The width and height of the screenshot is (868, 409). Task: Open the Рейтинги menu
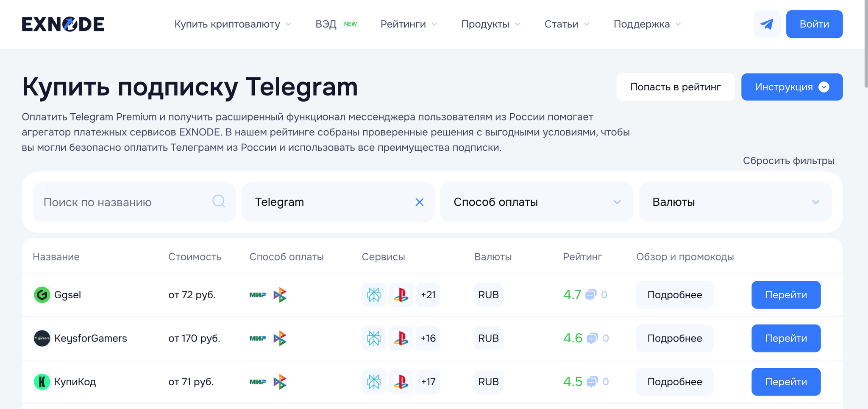408,24
